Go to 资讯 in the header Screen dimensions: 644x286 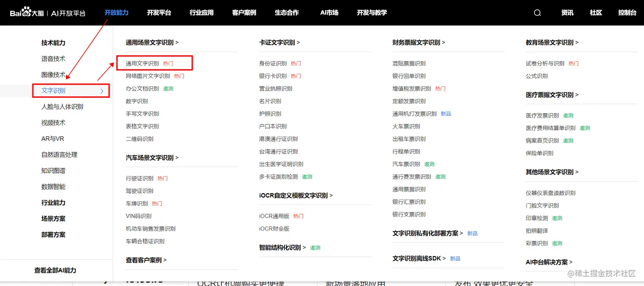567,13
